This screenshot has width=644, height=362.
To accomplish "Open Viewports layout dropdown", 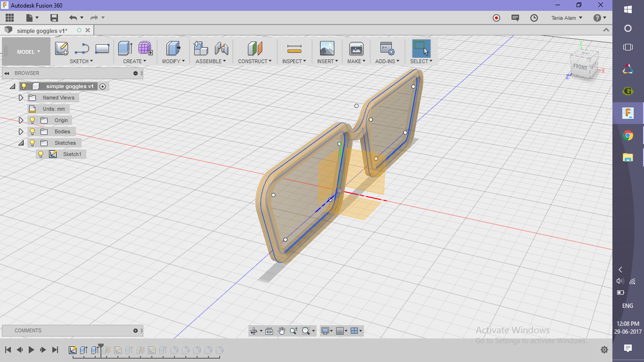I will click(356, 331).
